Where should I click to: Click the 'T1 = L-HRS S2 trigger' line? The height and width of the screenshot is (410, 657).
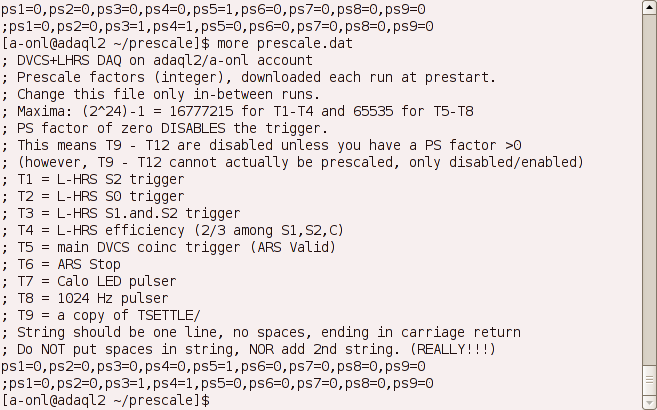click(x=93, y=180)
